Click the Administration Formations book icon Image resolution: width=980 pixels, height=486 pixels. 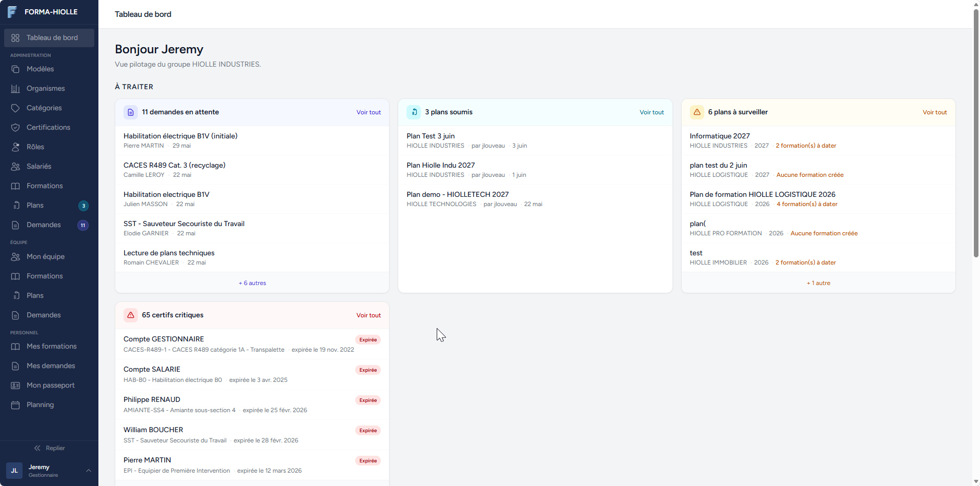[15, 186]
